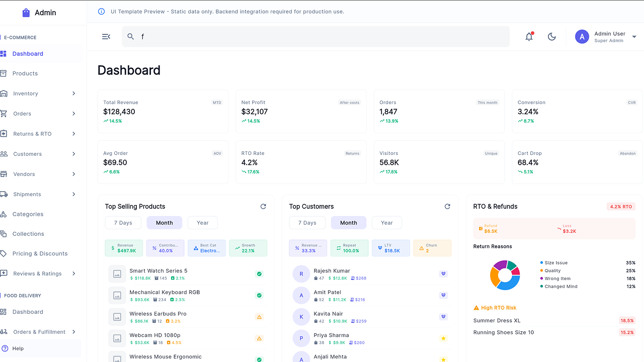Click the Size Issue blue legend dot

tap(541, 262)
